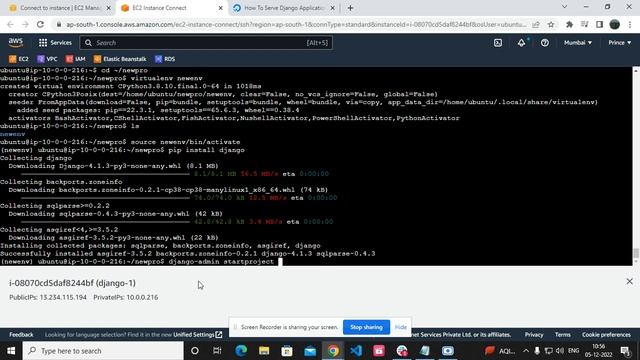Open the Chrome extensions puzzle icon
The image size is (640, 360).
[569, 24]
